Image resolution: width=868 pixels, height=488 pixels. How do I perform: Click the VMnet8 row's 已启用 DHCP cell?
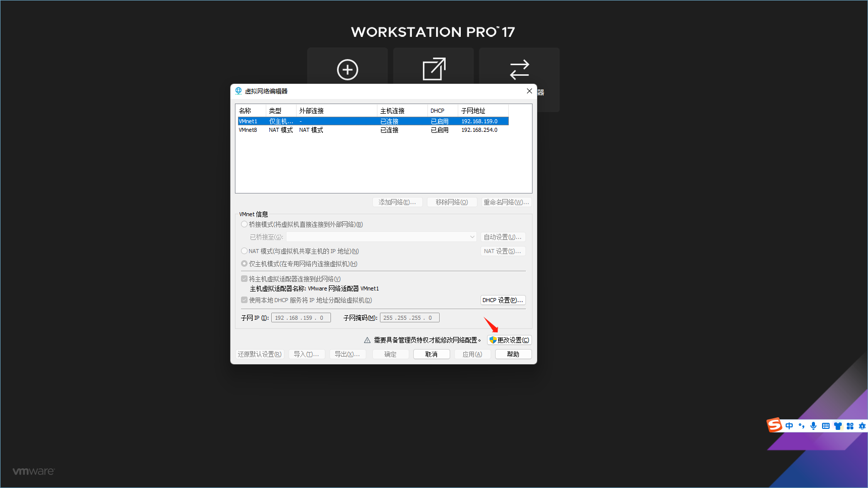click(440, 130)
